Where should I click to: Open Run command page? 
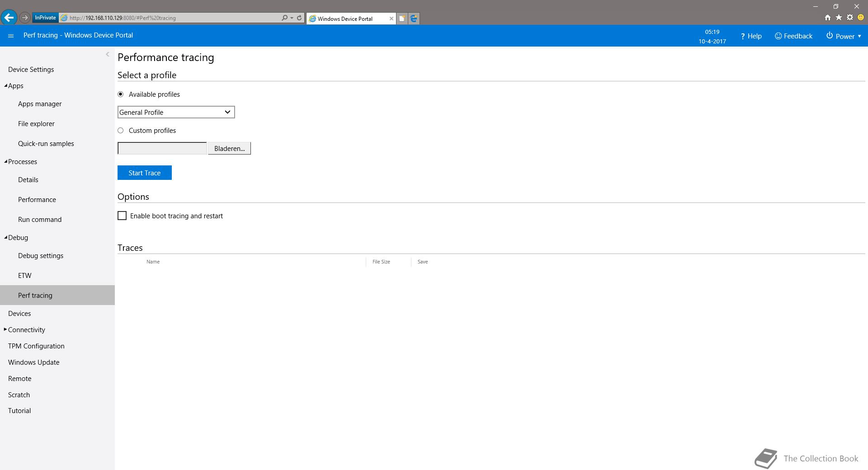[x=40, y=220]
